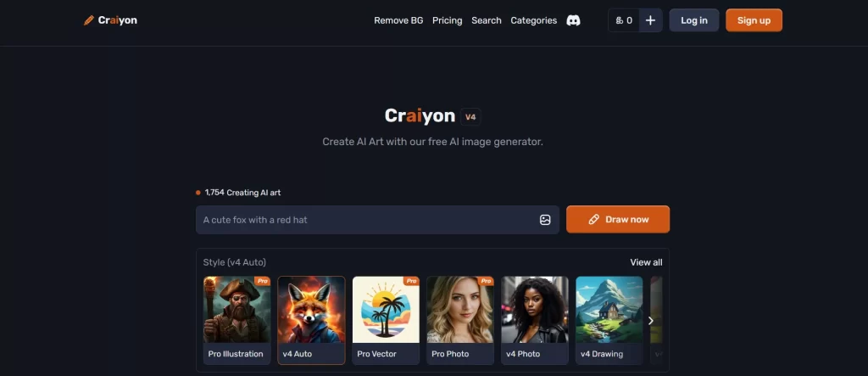Select the v4 Auto fox style
Image resolution: width=868 pixels, height=376 pixels.
[x=311, y=320]
